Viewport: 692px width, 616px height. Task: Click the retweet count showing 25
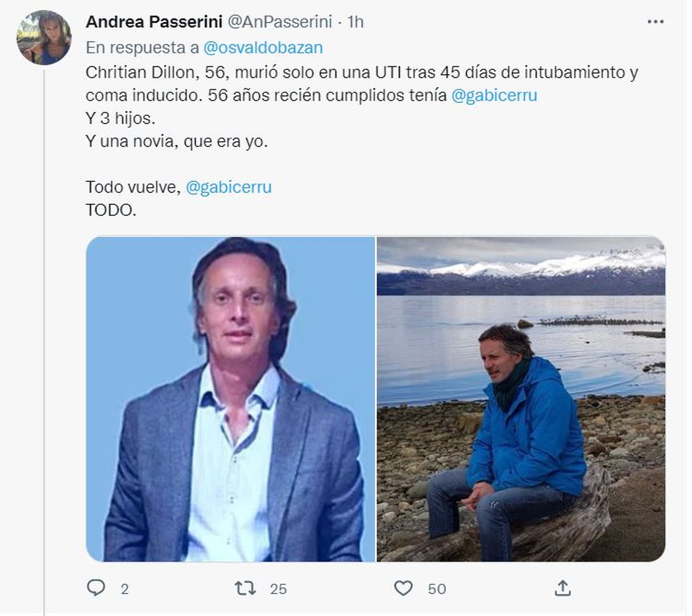[x=278, y=589]
